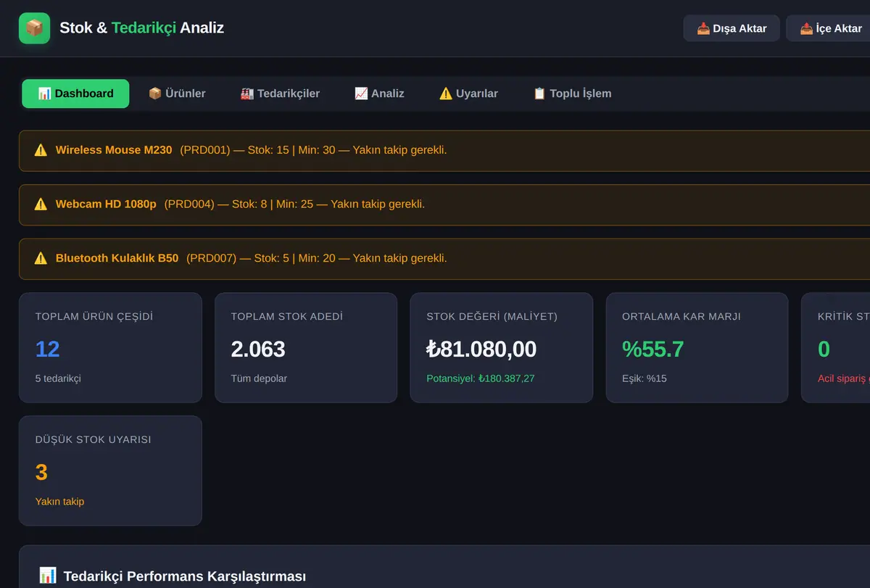
Task: Click the warning icon beside Webcam HD 1080p
Action: point(41,204)
